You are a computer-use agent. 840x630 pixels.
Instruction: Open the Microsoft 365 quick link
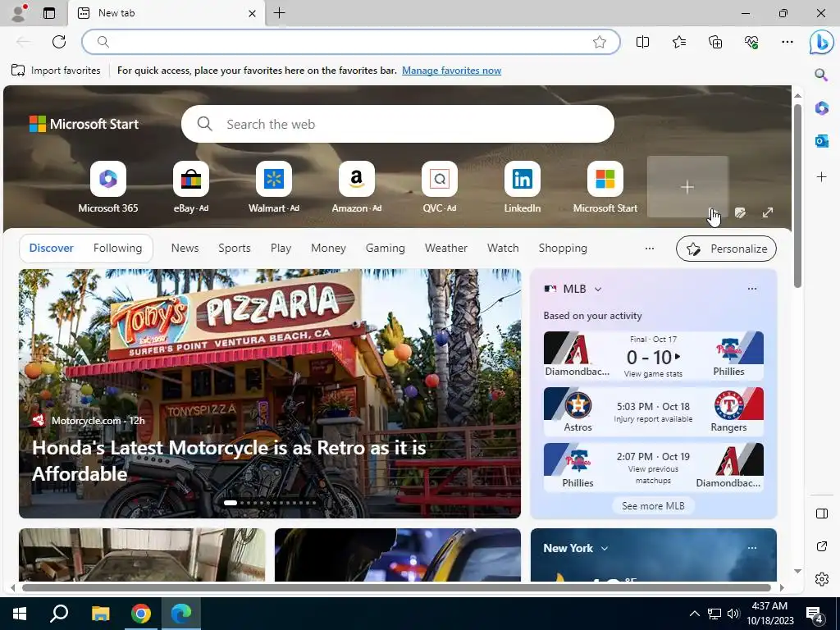pyautogui.click(x=108, y=188)
